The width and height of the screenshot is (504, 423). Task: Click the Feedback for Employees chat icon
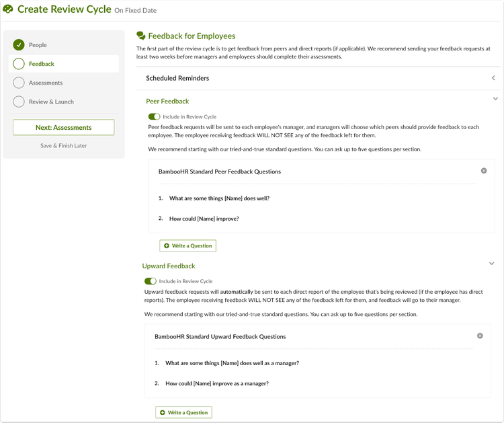coord(141,36)
